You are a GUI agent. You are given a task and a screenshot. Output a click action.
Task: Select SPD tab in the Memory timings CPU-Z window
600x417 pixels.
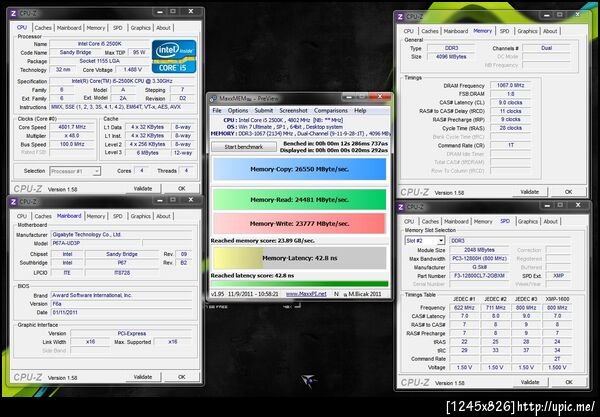pos(504,31)
